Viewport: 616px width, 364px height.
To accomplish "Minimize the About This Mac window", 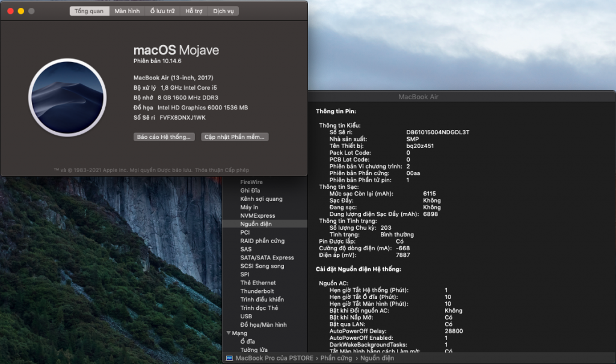I will pos(21,11).
